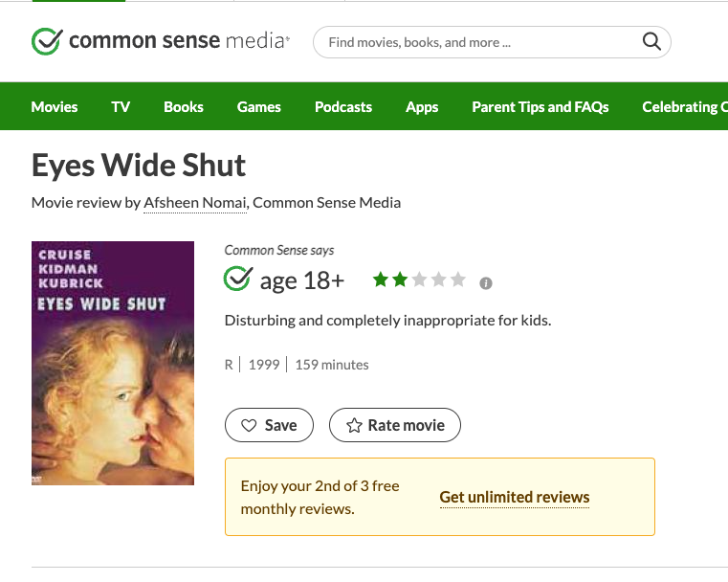
Task: Click the Rate movie button
Action: point(395,425)
